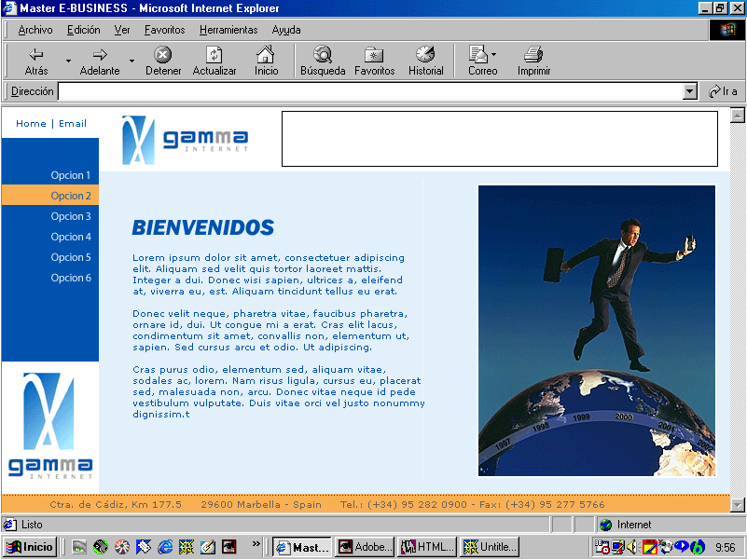Image resolution: width=747 pixels, height=560 pixels.
Task: Show the Historial history icon
Action: [425, 55]
